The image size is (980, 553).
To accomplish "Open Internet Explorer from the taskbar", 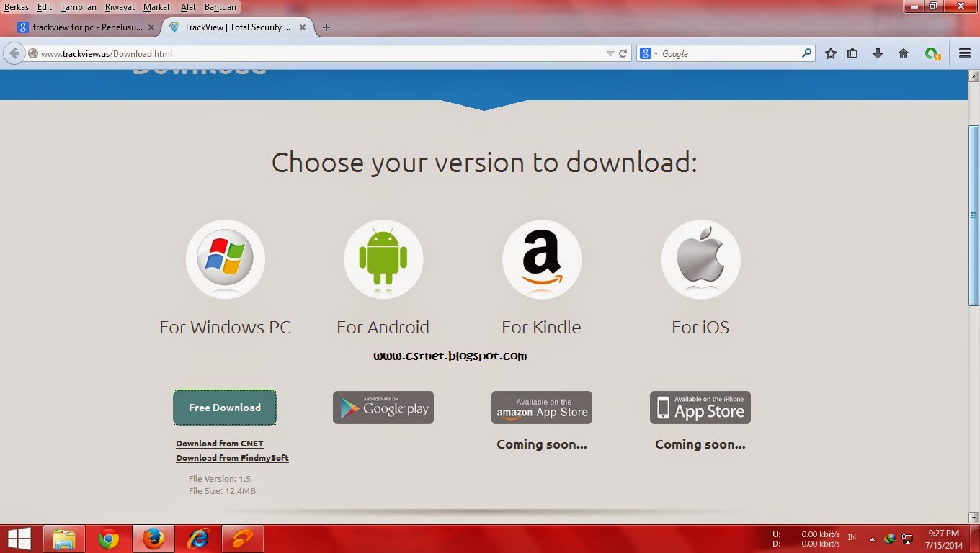I will pos(198,539).
